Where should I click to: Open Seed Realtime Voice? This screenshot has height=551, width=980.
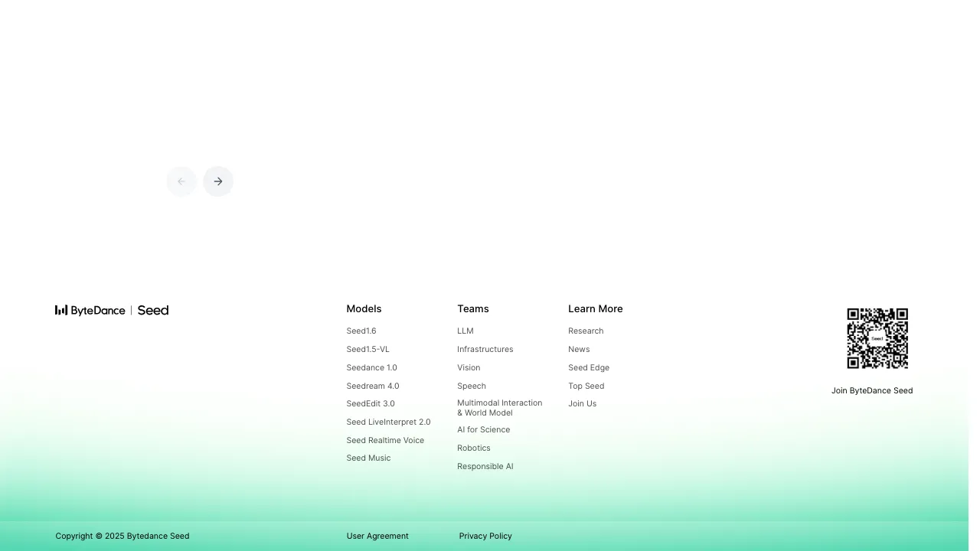[385, 440]
